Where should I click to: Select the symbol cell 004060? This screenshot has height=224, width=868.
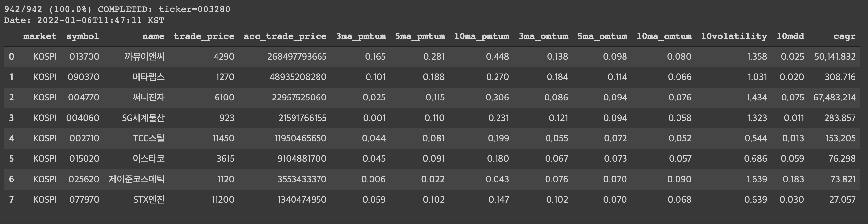[x=83, y=118]
